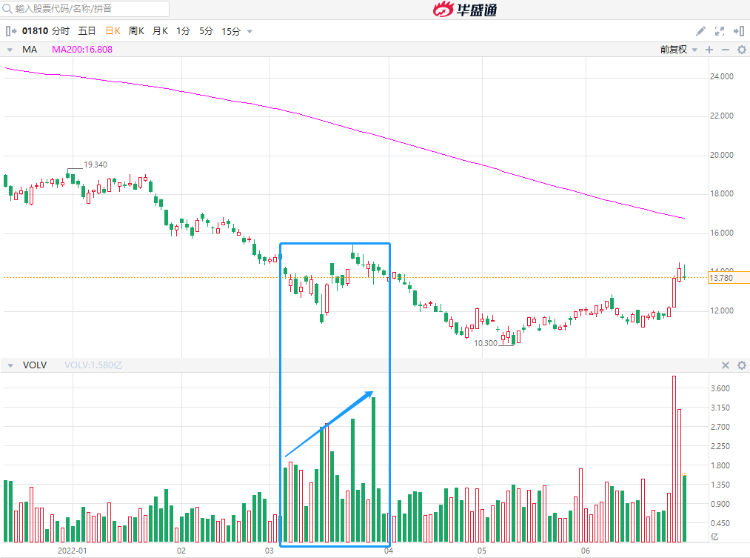Select the 月K monthly chart
Image resolution: width=750 pixels, height=558 pixels.
pos(160,31)
